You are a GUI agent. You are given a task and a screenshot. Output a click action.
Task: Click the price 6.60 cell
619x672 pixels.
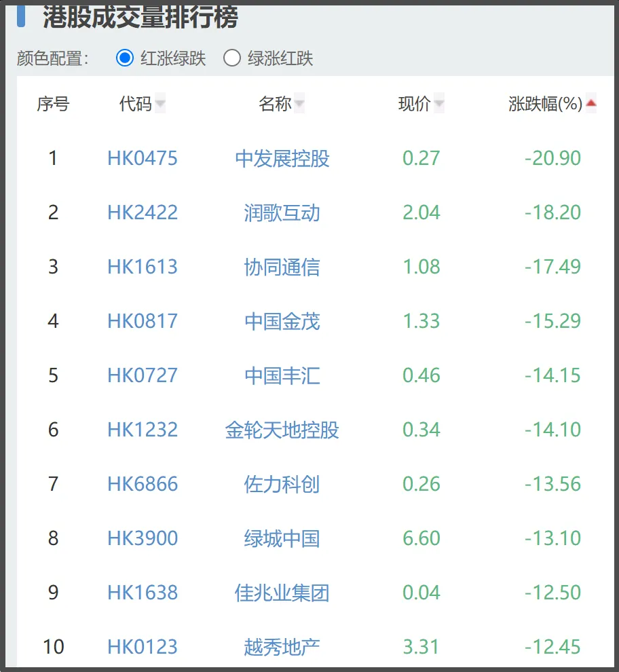(421, 538)
